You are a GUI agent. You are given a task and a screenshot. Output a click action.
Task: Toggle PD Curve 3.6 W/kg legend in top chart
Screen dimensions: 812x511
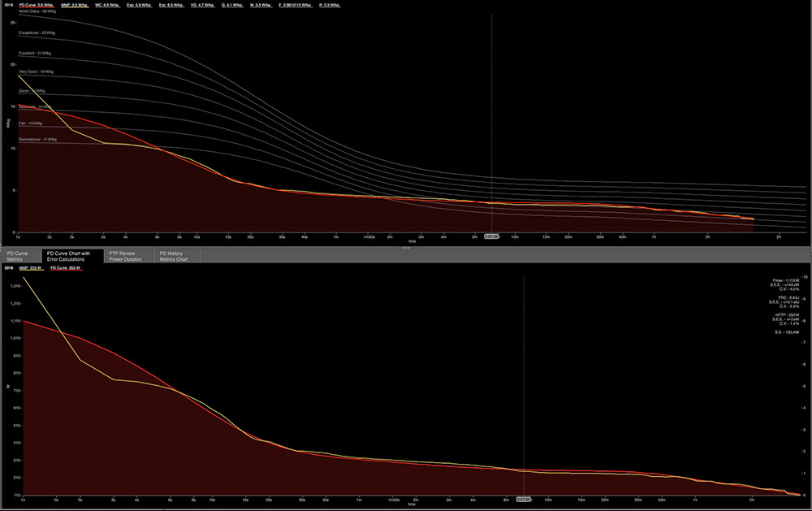pyautogui.click(x=36, y=5)
